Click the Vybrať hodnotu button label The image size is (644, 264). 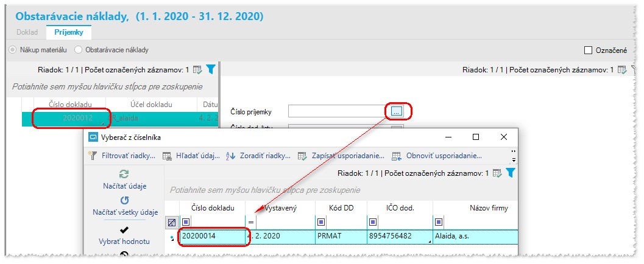pyautogui.click(x=124, y=241)
